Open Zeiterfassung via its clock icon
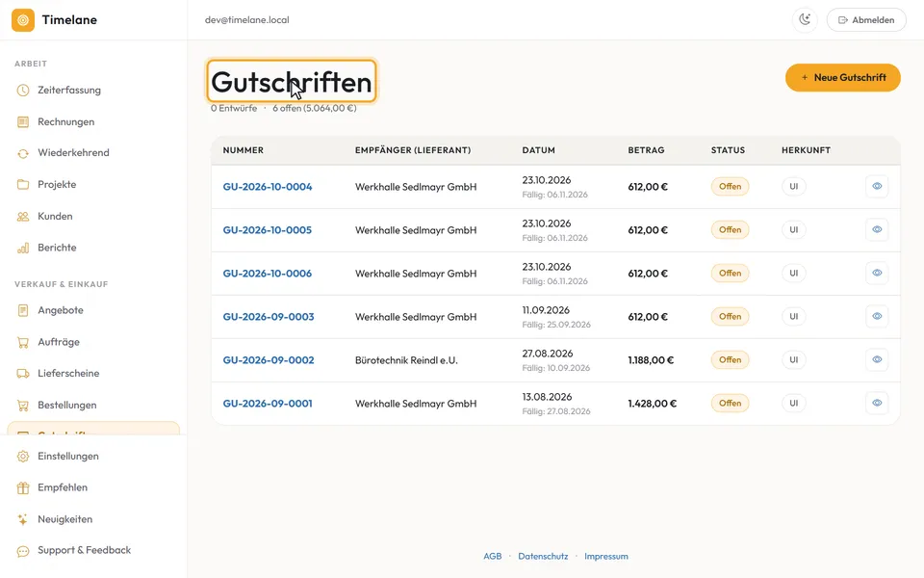924x578 pixels. point(23,91)
